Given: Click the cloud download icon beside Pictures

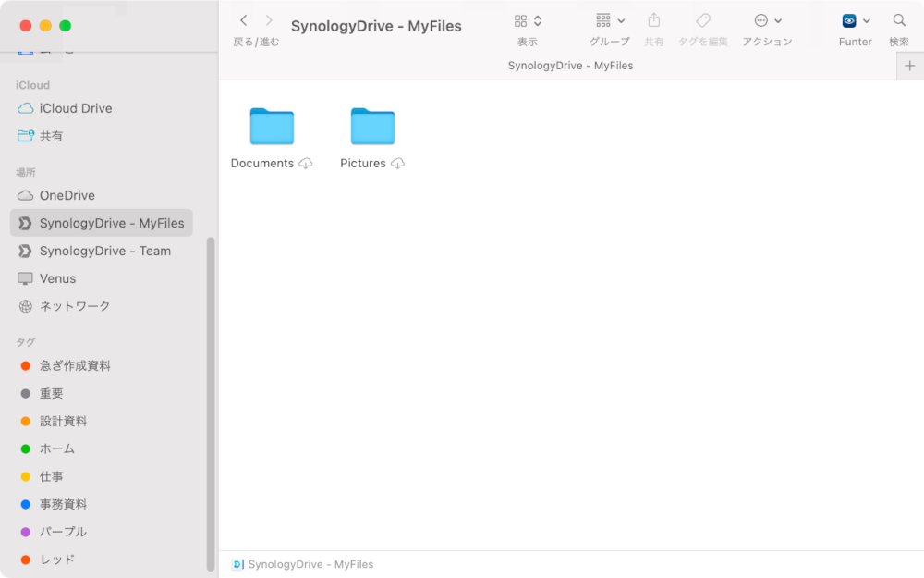Looking at the screenshot, I should click(397, 164).
